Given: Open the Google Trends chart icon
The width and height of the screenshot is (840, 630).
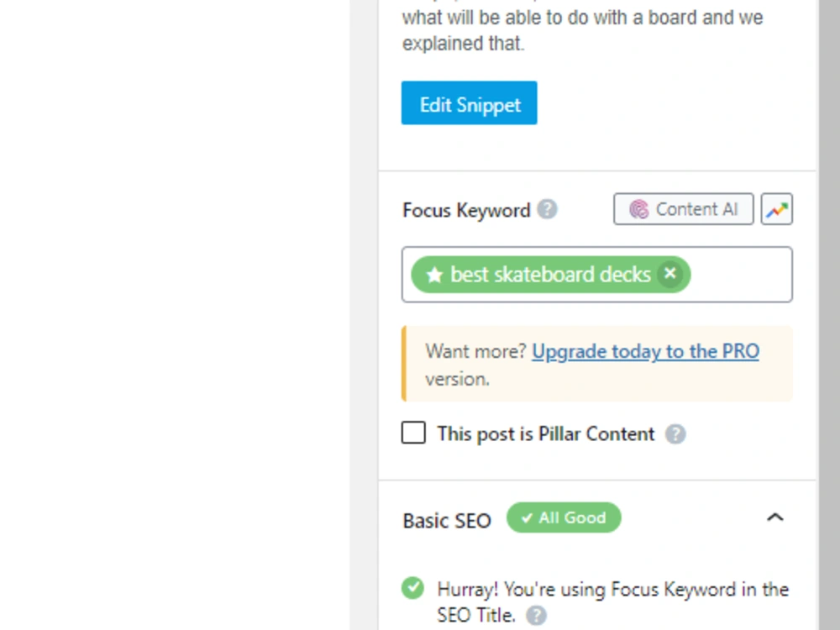Looking at the screenshot, I should coord(777,209).
